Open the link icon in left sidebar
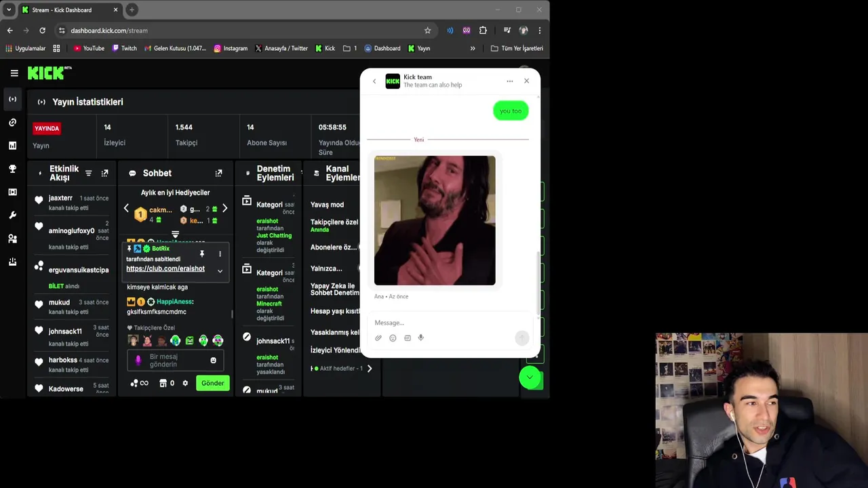Viewport: 868px width, 488px height. pos(12,123)
